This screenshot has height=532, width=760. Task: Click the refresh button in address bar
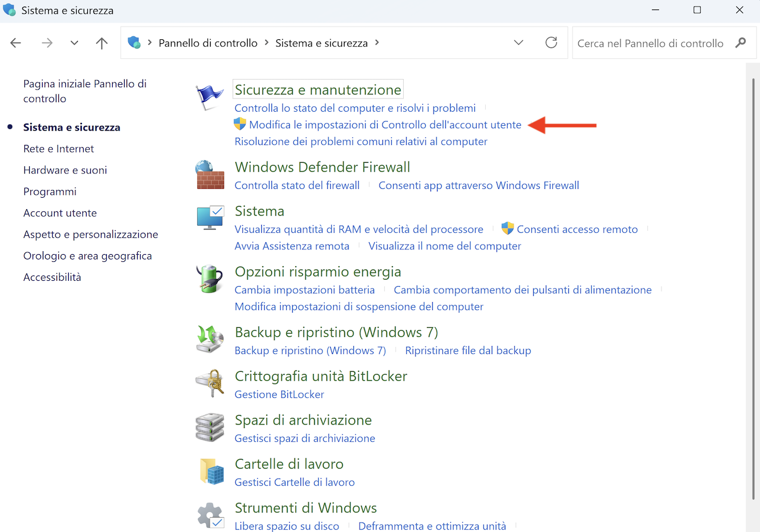pyautogui.click(x=552, y=43)
